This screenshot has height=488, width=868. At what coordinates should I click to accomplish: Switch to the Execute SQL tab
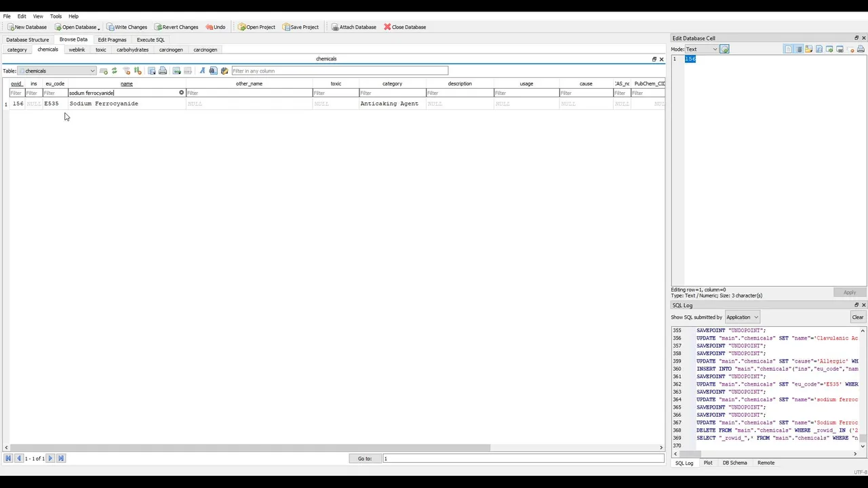pos(151,39)
